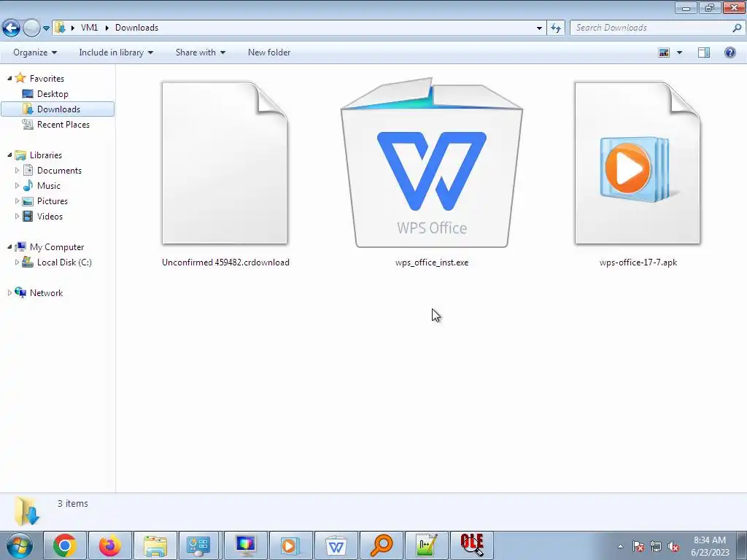
Task: Select Downloads in navigation pane
Action: pos(58,109)
